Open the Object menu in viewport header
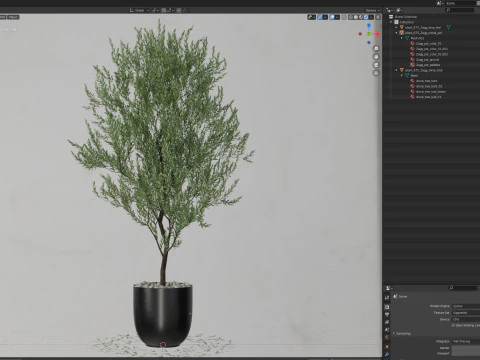This screenshot has height=360, width=480. [13, 17]
